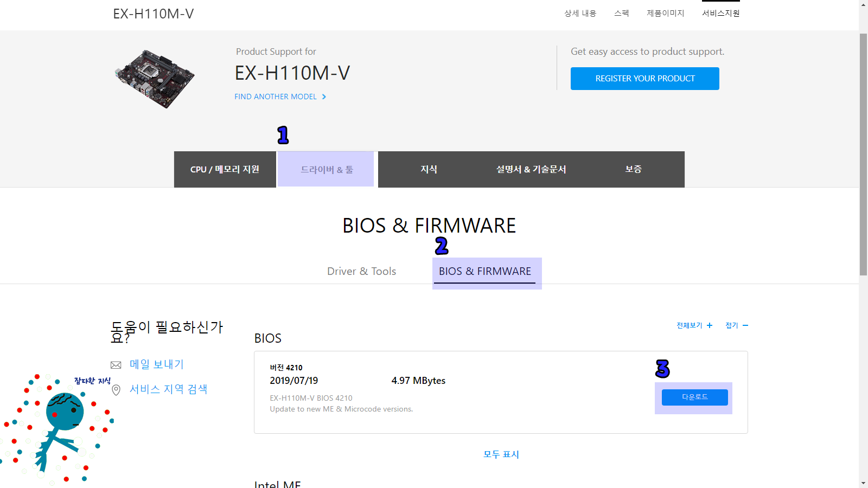
Task: Select the BIOS & FIRMWARE sub-tab
Action: [485, 272]
